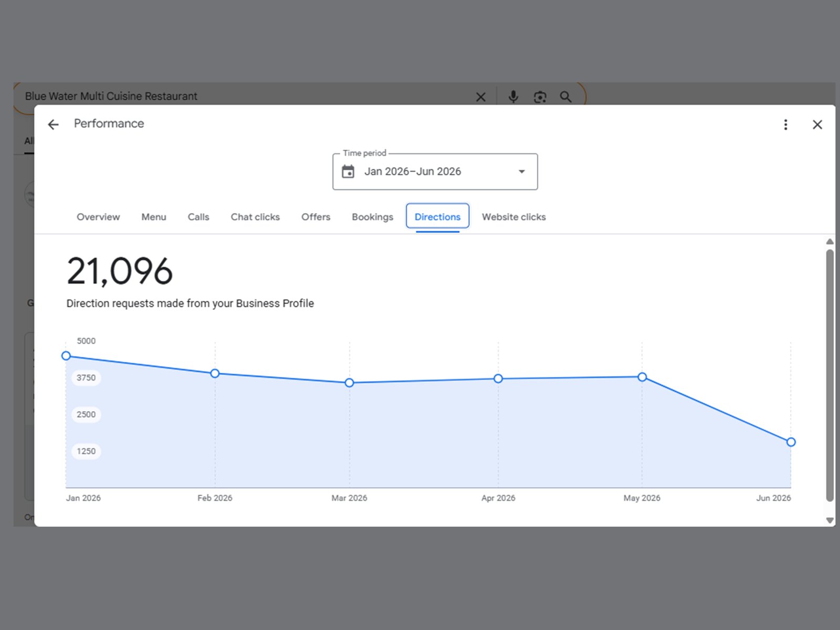The width and height of the screenshot is (840, 630).
Task: Click the scrollbar down arrow
Action: tap(829, 520)
